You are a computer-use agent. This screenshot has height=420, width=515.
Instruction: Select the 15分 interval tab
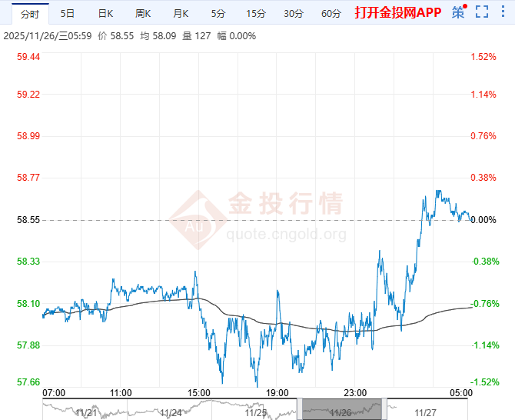[256, 14]
